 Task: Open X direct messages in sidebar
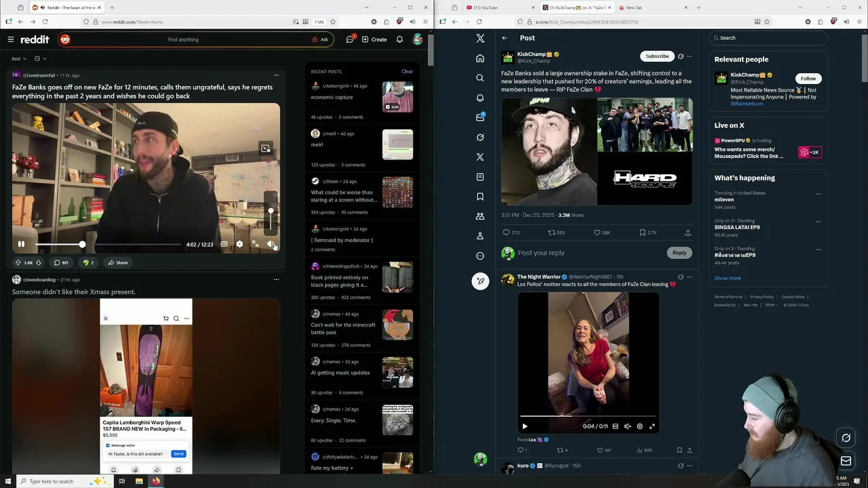[480, 117]
